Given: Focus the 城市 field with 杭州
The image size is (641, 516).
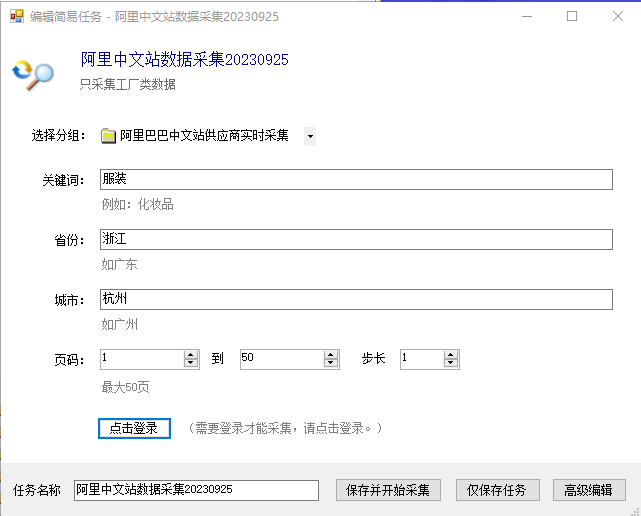Looking at the screenshot, I should 356,299.
